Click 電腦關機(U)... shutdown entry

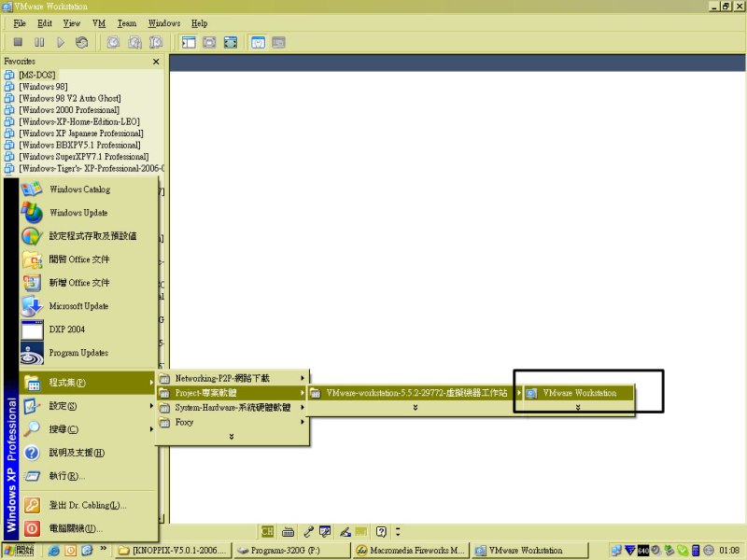pos(88,528)
